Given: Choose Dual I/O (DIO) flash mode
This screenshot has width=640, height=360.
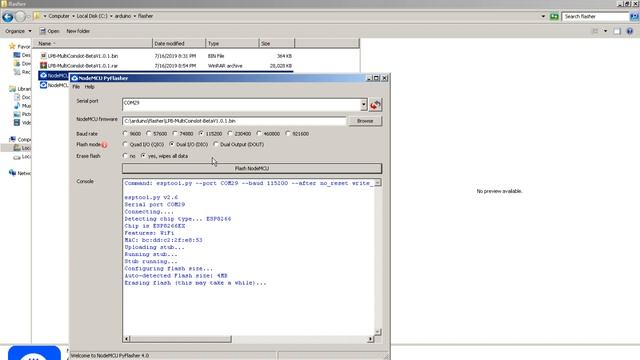Looking at the screenshot, I should 172,144.
